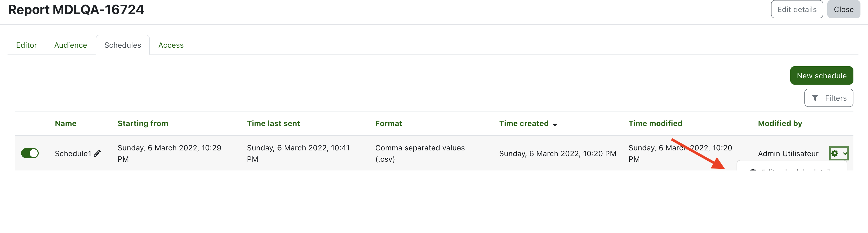The width and height of the screenshot is (868, 233).
Task: Click the funnel icon in Filters
Action: (815, 98)
